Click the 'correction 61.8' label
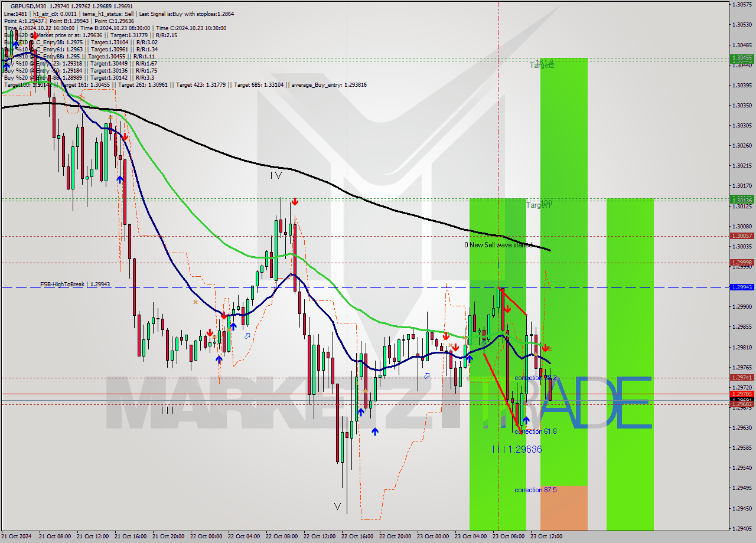The height and width of the screenshot is (543, 756). [535, 431]
